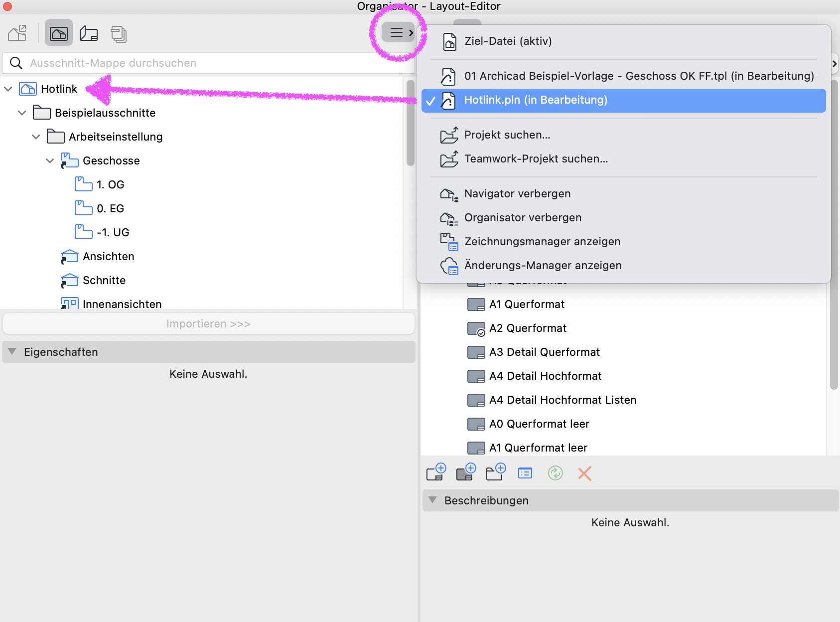
Task: Choose Zeichnungsmanager anzeigen menu entry
Action: pyautogui.click(x=624, y=242)
